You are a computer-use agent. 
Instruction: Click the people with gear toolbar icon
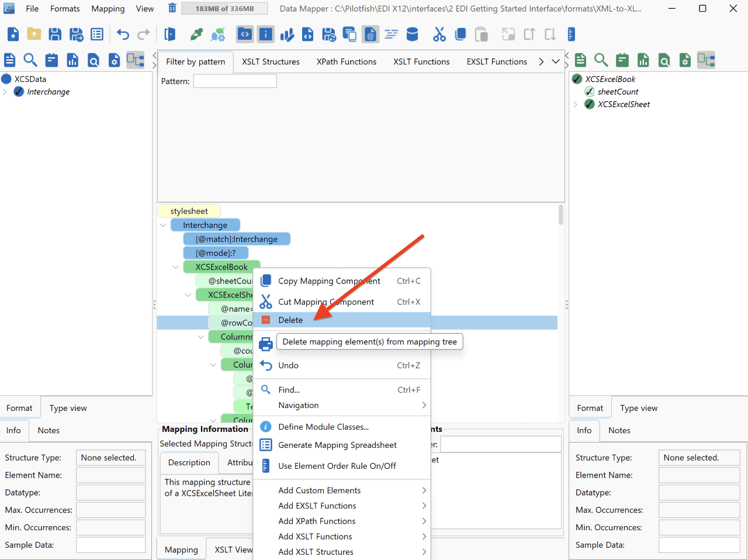(218, 34)
